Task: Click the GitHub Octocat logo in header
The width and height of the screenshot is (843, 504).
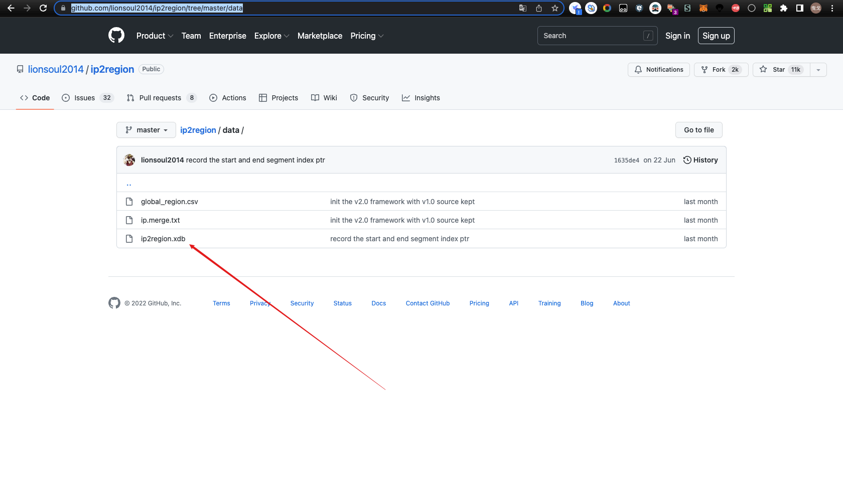Action: 116,36
